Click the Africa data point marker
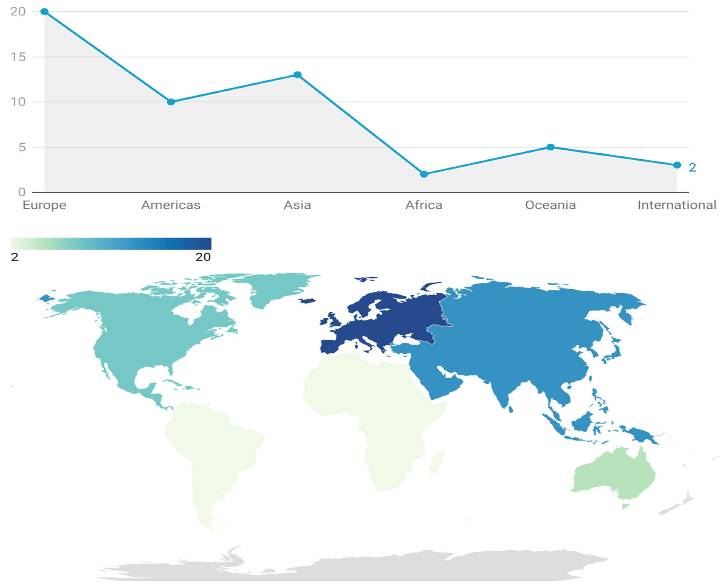 [424, 174]
